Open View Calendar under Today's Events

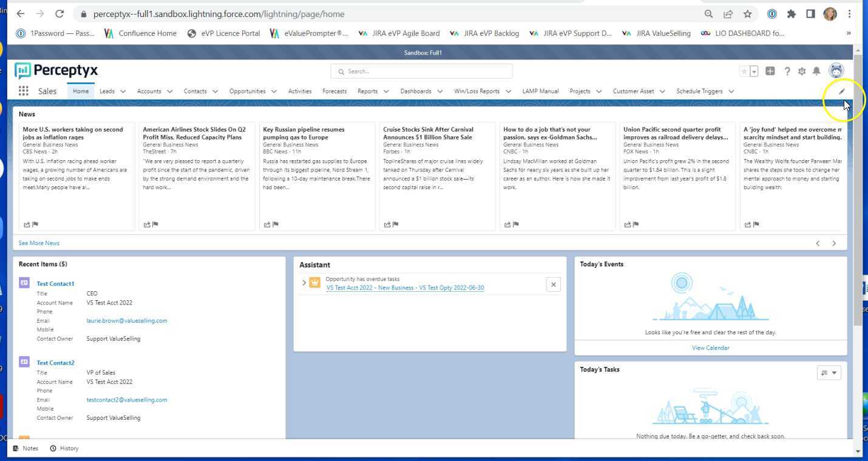710,348
